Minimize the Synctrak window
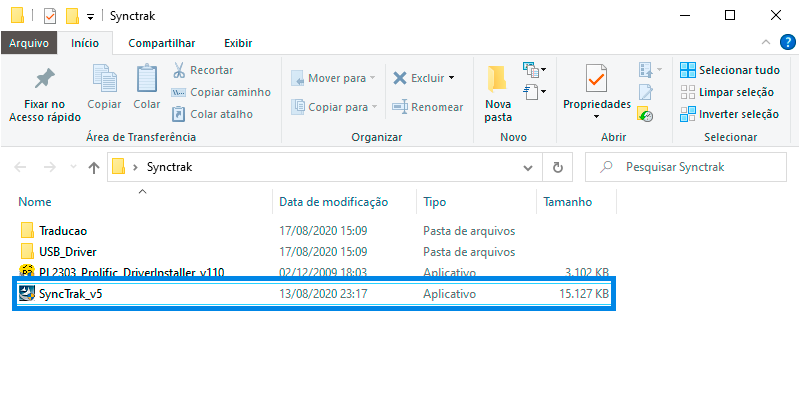This screenshot has height=412, width=800. (x=685, y=15)
